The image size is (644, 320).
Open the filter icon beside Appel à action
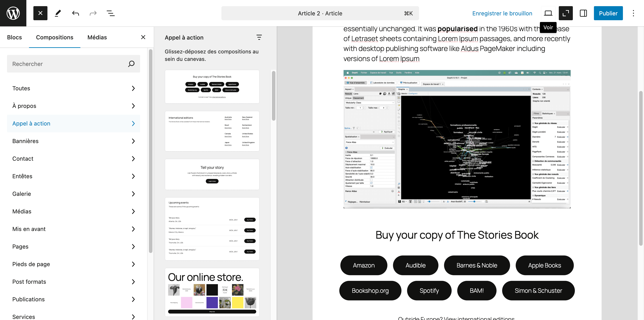[x=259, y=38]
